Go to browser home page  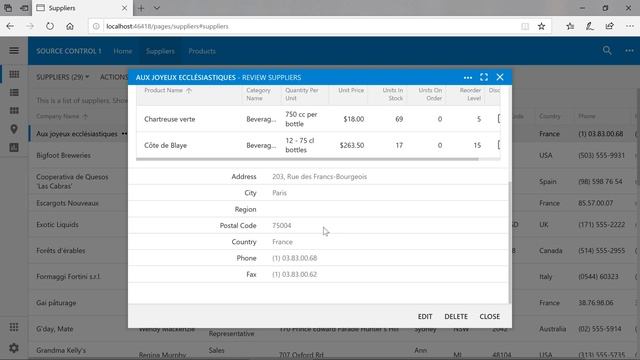tap(70, 26)
